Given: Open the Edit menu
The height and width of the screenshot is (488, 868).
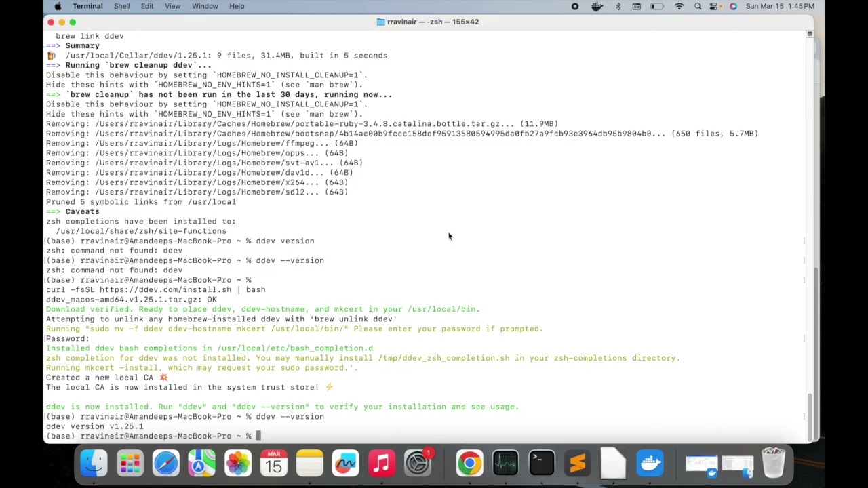Looking at the screenshot, I should point(147,6).
